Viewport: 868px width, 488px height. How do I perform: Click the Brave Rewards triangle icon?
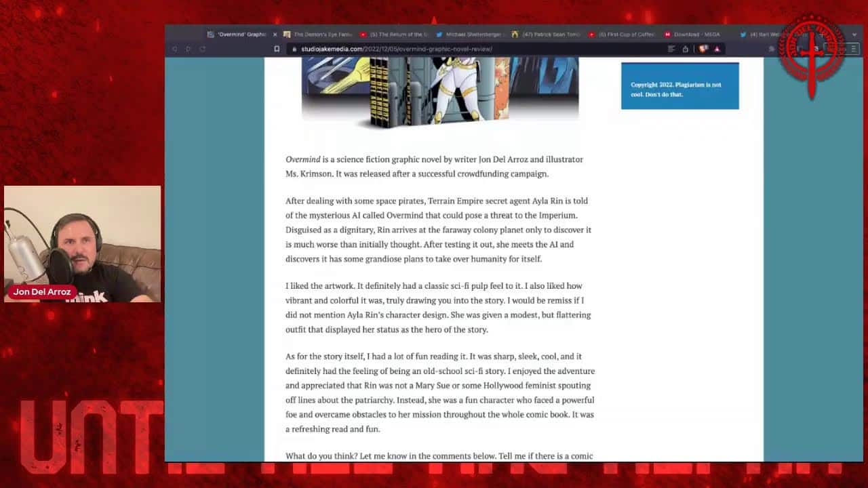click(717, 49)
